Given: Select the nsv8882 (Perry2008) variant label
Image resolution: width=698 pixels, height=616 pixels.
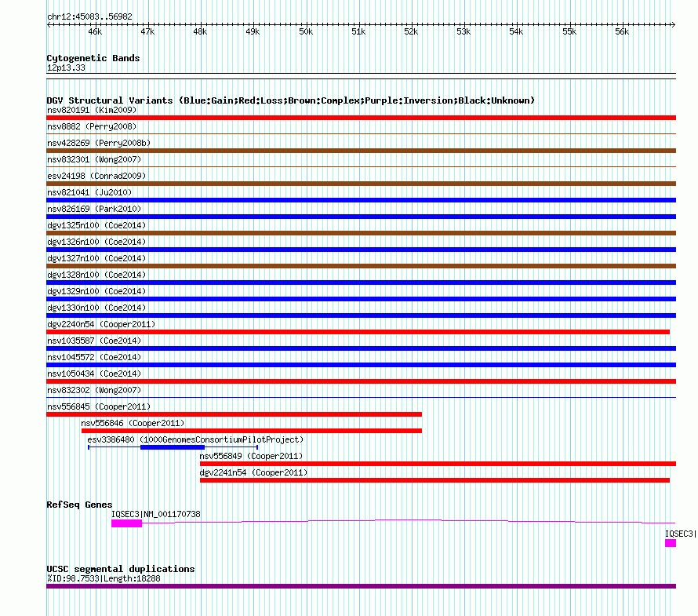Looking at the screenshot, I should coord(92,126).
